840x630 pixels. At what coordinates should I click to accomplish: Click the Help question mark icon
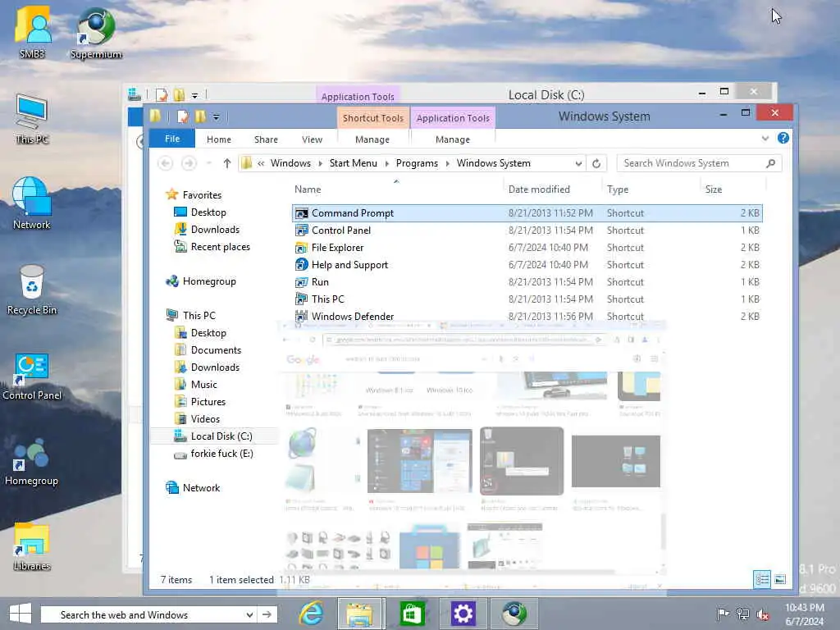[783, 138]
